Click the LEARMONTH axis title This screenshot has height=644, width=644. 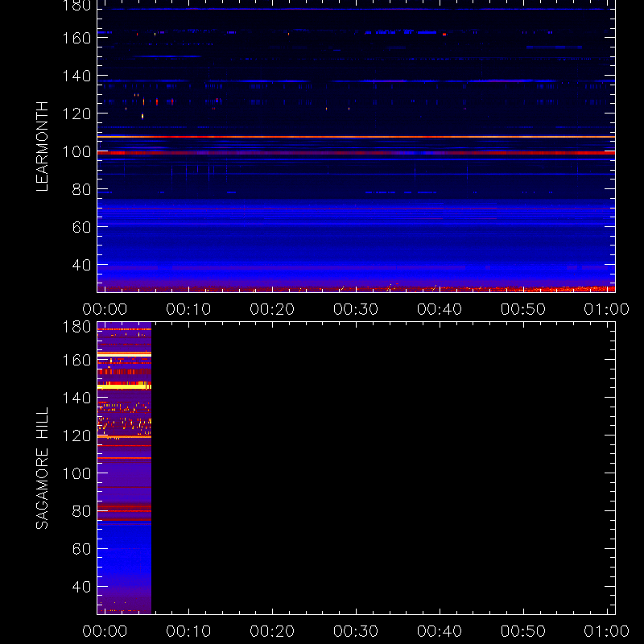(43, 147)
